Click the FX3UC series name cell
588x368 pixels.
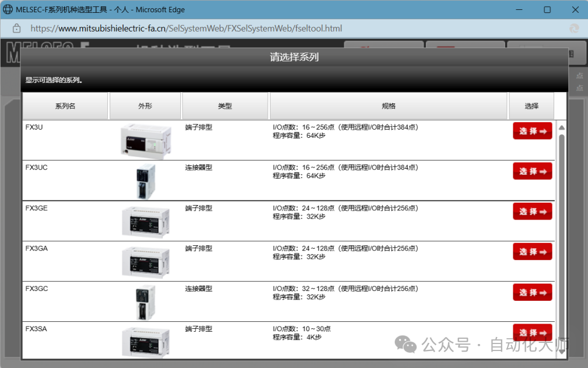click(x=36, y=168)
